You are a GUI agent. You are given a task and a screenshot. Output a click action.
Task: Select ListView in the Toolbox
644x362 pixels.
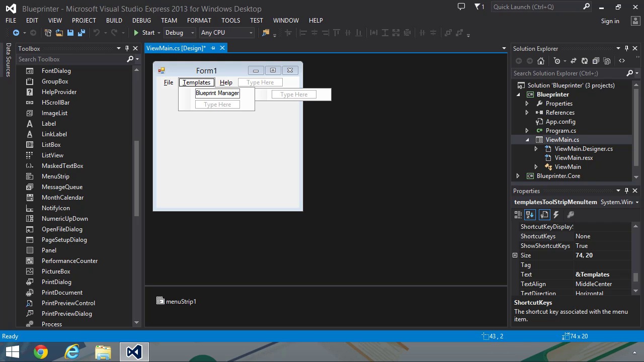(x=52, y=155)
